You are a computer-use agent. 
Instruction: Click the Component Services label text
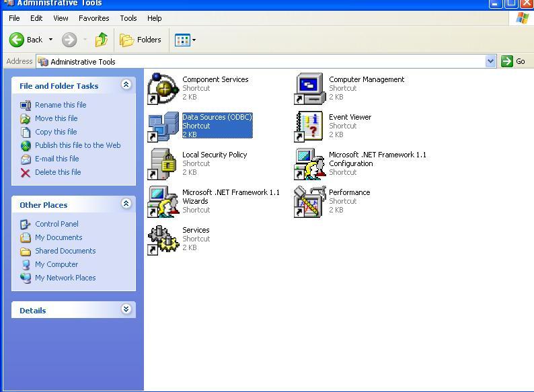pyautogui.click(x=215, y=79)
